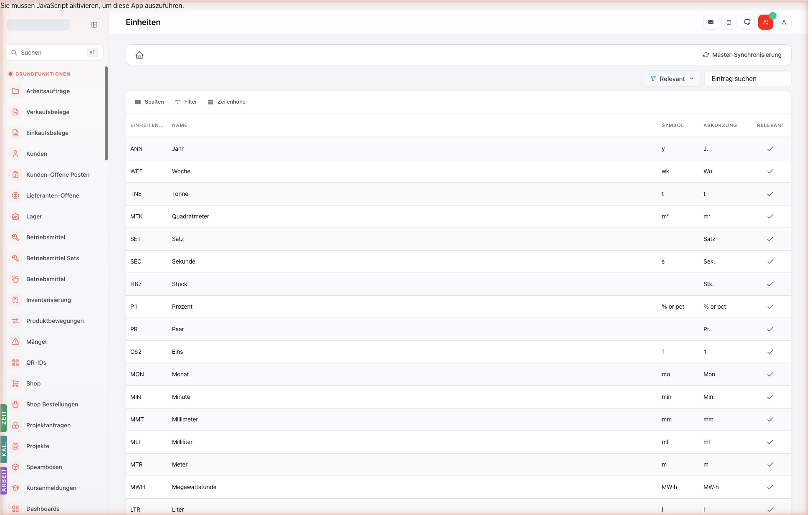Open the table Filter panel

186,102
